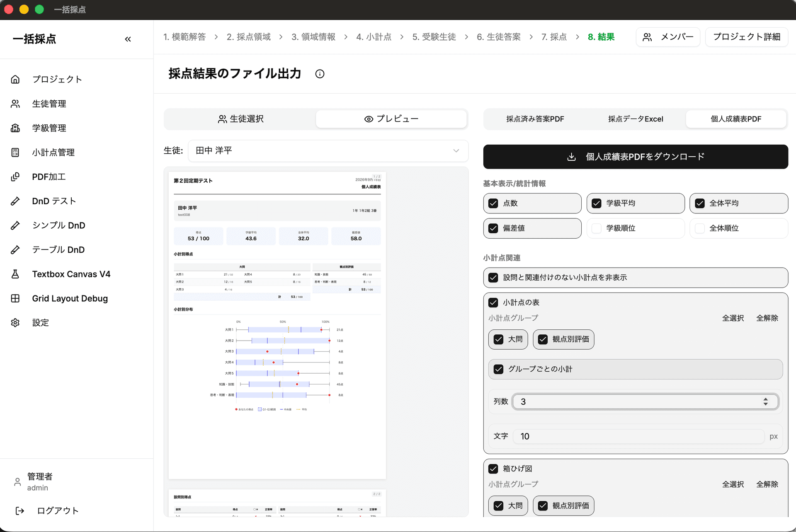Collapse the sidebar with the double-chevron
Viewport: 796px width, 532px height.
[x=128, y=39]
